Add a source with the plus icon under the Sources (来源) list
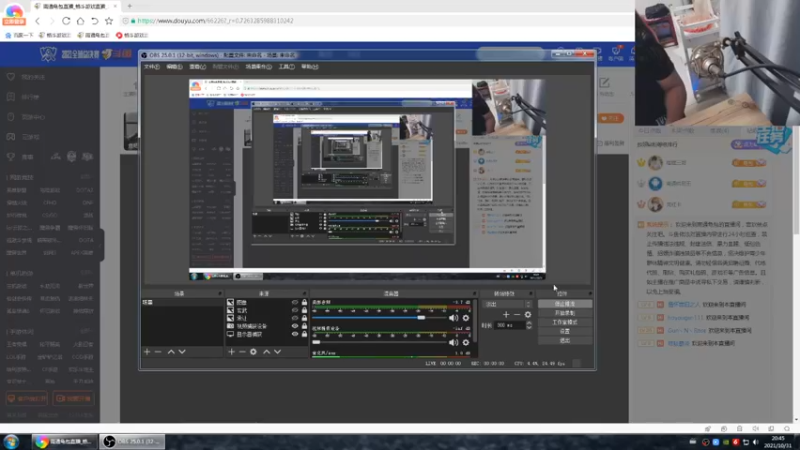Screen dimensions: 800x450 (231, 352)
